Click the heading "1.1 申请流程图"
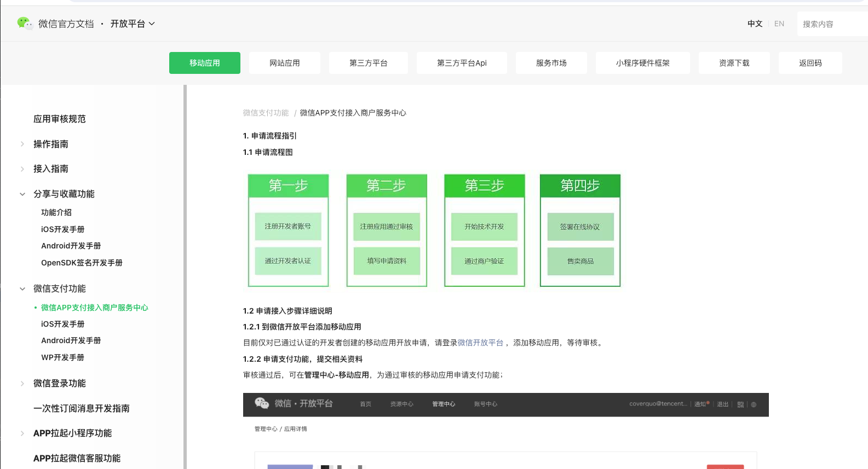 pos(268,152)
